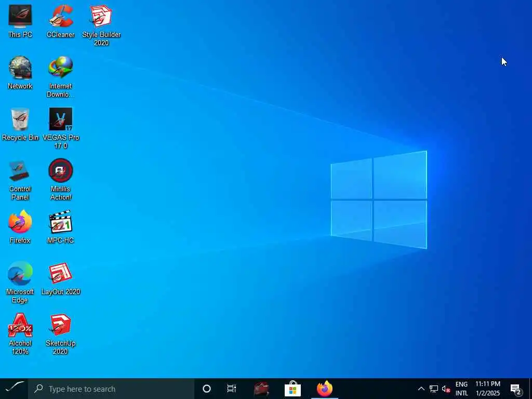Viewport: 532px width, 399px height.
Task: Switch to Firefox in the taskbar
Action: [x=325, y=389]
